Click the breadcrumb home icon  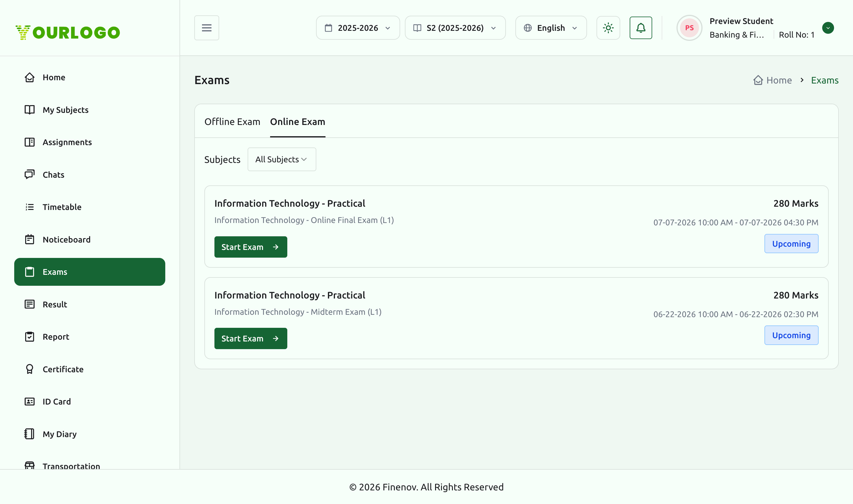[x=758, y=80]
